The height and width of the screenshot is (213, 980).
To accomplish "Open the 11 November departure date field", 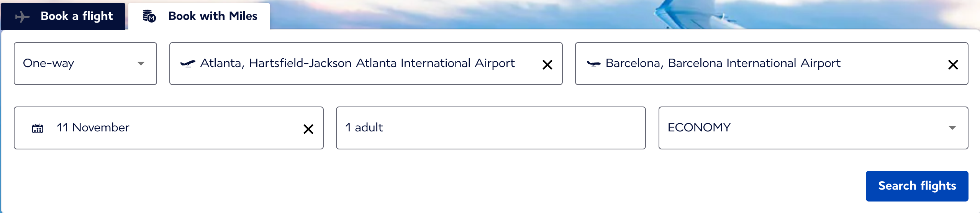I will tap(169, 128).
